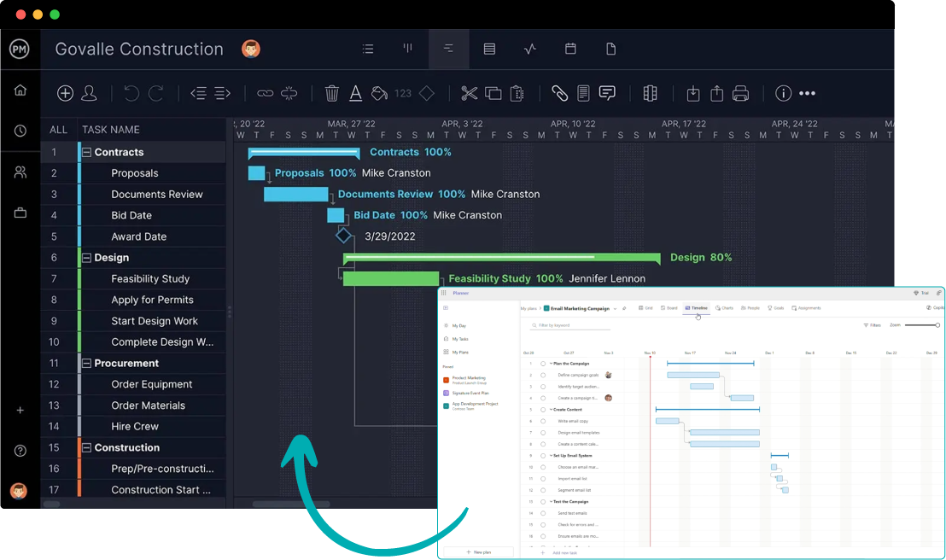The width and height of the screenshot is (946, 560).
Task: Click the Filters button in Planner
Action: coord(872,325)
